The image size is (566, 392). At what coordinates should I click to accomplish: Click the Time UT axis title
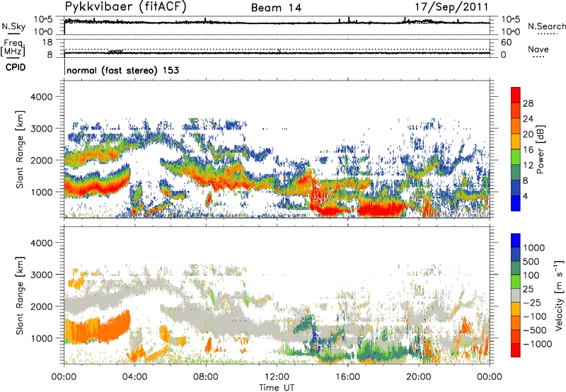(277, 388)
